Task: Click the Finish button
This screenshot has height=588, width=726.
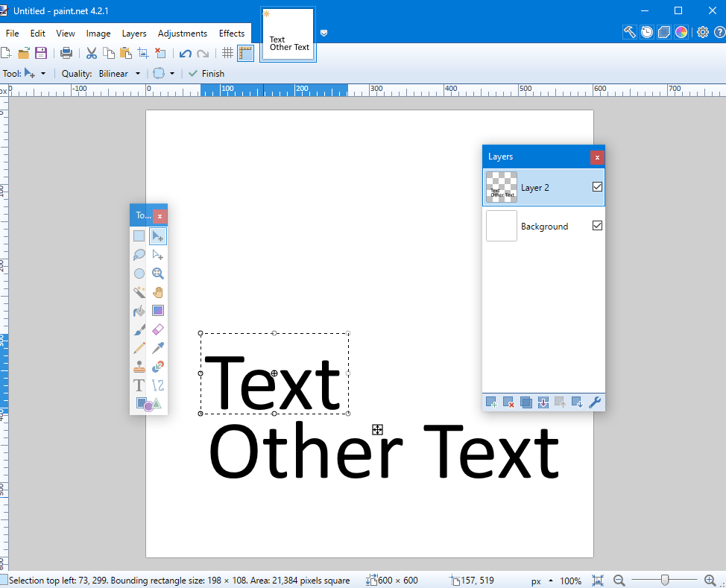Action: click(x=206, y=74)
